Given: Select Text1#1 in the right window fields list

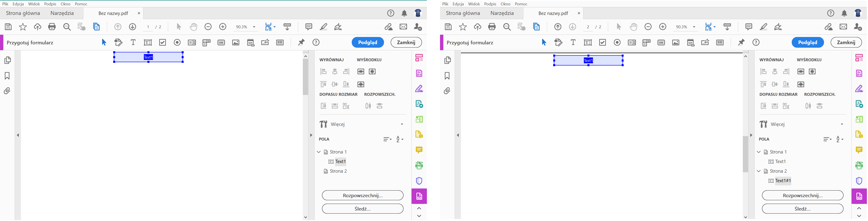Looking at the screenshot, I should tap(783, 181).
